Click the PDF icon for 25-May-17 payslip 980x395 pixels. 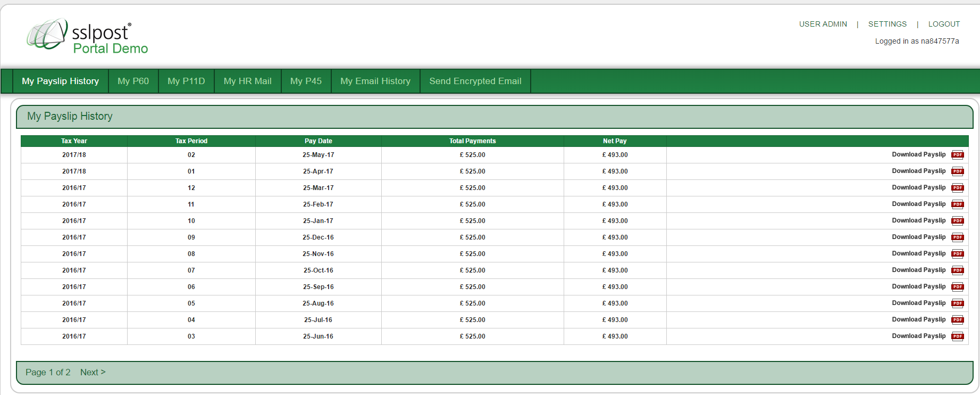(x=957, y=155)
